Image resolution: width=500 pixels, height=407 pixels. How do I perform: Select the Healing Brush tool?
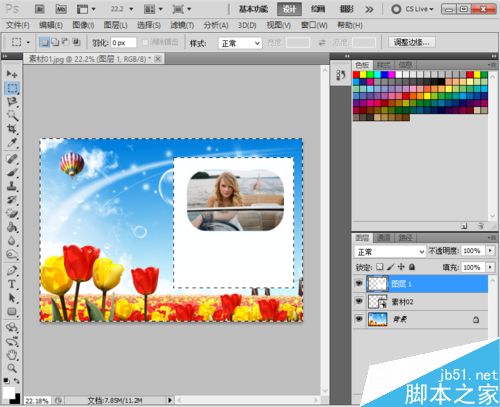pos(12,159)
